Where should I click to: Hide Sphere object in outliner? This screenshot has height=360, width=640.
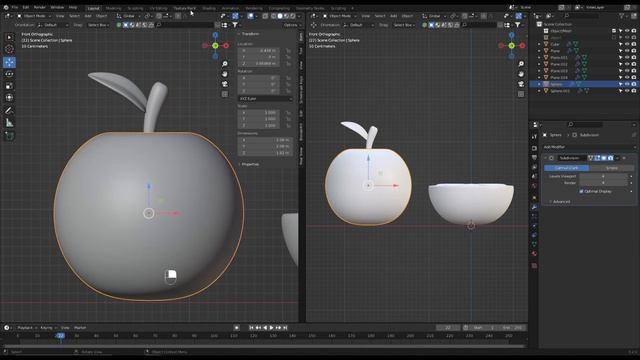(x=627, y=84)
